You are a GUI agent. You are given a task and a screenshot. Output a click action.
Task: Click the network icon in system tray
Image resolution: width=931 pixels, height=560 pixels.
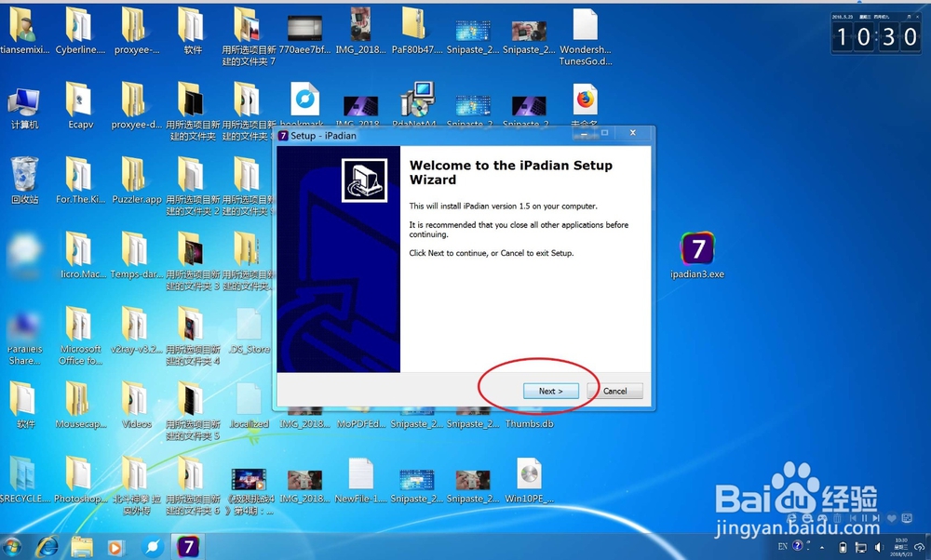(x=860, y=547)
